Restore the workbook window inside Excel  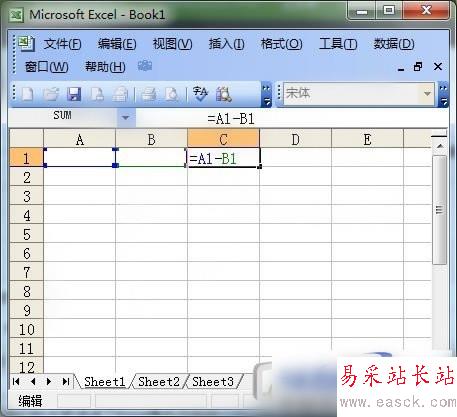pyautogui.click(x=418, y=67)
